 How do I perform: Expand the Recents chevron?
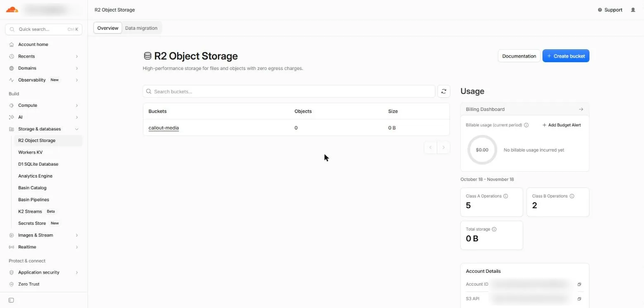(x=77, y=56)
